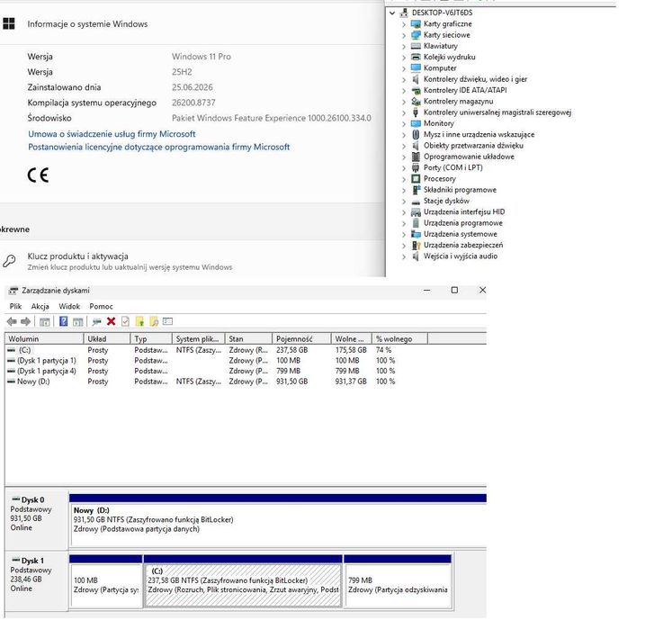Expand the Urządzenia systemowe node
672x629 pixels.
(x=404, y=235)
